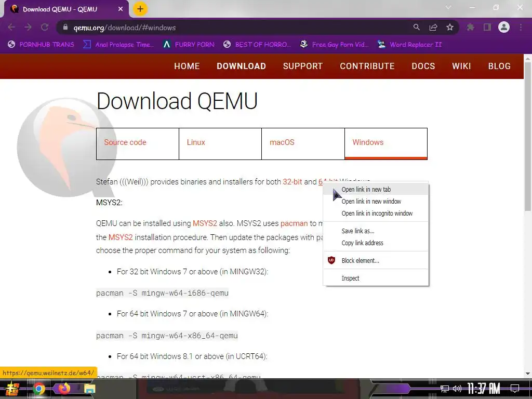Choose Open link in incognito window

376,213
